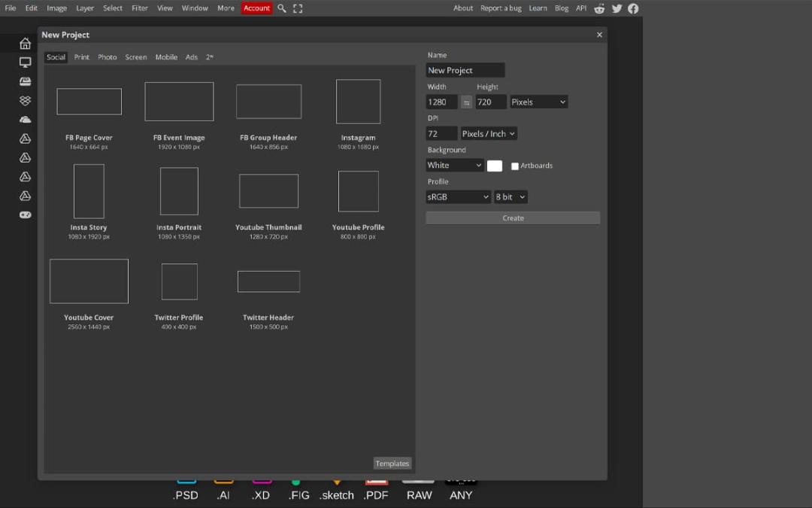Click the DPI field showing 72
812x508 pixels.
click(x=442, y=134)
